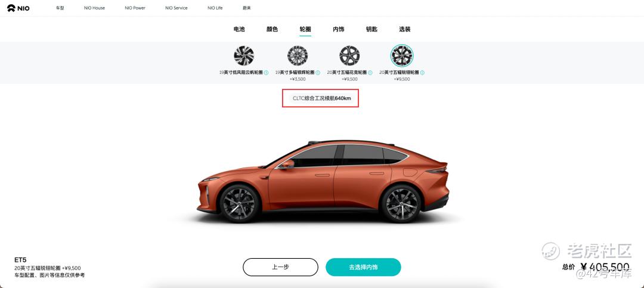This screenshot has width=644, height=288.
Task: Open info icon beside 19英寸多辐银辉轮圈
Action: [x=318, y=73]
